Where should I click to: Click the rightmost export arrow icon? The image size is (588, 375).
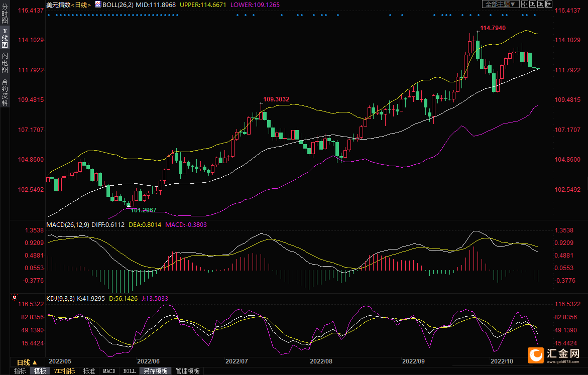(x=548, y=4)
